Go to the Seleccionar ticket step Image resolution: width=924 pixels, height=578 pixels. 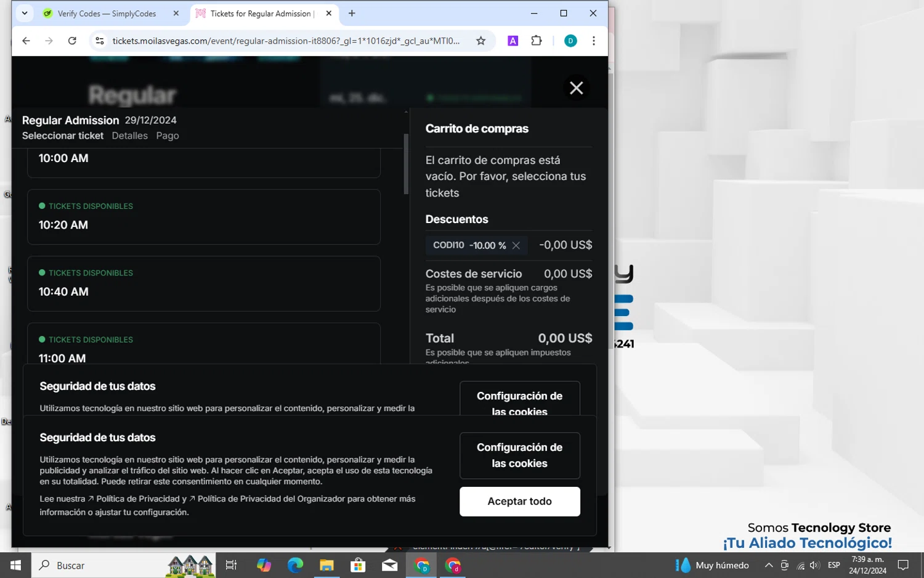pos(63,136)
